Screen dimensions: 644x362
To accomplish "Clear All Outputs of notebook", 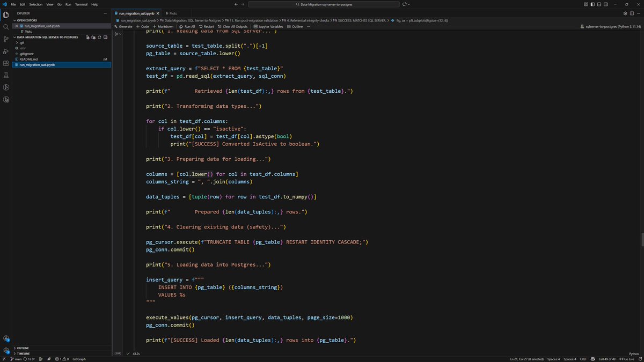I will point(232,26).
